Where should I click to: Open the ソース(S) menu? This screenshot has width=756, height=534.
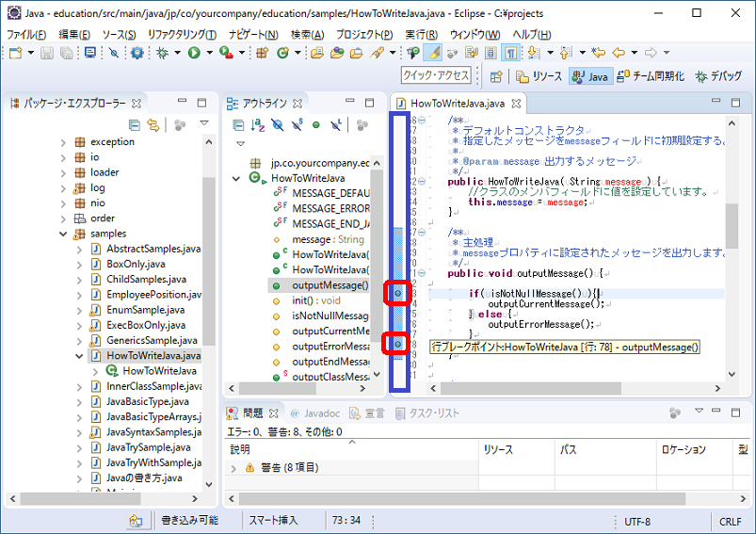119,35
